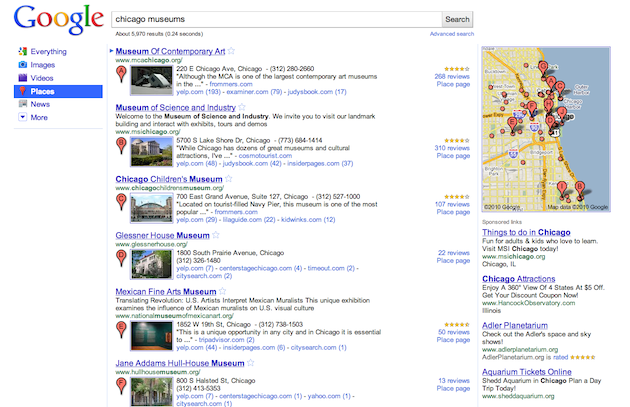The height and width of the screenshot is (407, 630).
Task: Star Glessner House Museum result
Action: (216, 235)
